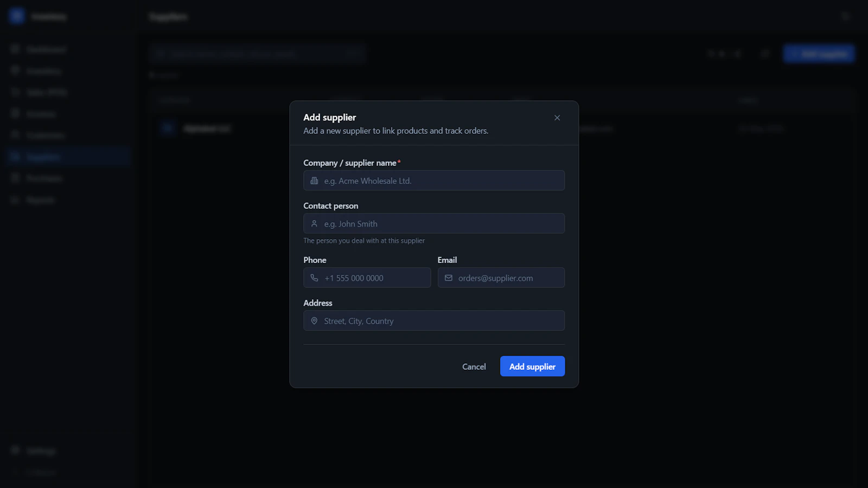Focus the Contact person input field
Image resolution: width=868 pixels, height=488 pixels.
(434, 223)
